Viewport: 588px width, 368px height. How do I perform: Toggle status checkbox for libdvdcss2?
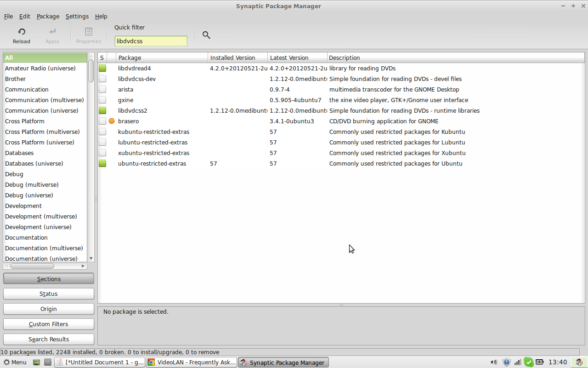[102, 110]
